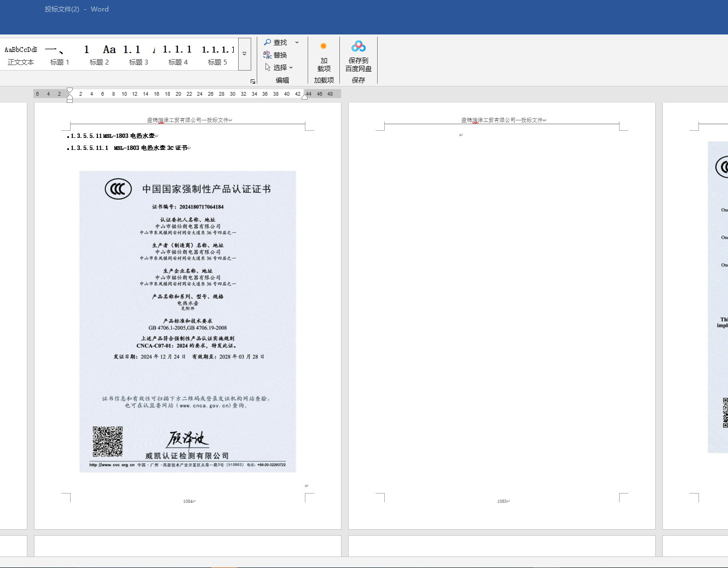Click page number 1084 in the footer
This screenshot has width=728, height=568.
pyautogui.click(x=188, y=501)
